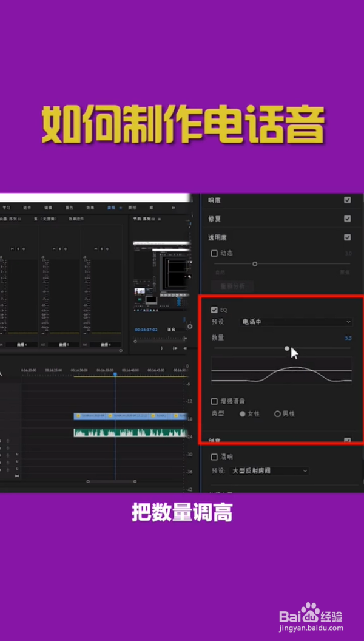Screen dimensions: 364x641
Task: Toggle the 修复 section checkbox
Action: pos(347,219)
